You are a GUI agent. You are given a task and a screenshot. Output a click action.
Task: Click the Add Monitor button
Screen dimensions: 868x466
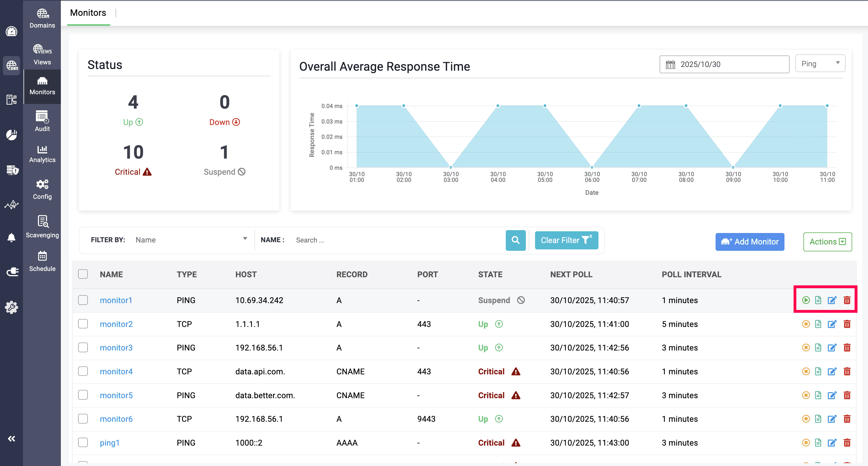point(749,242)
